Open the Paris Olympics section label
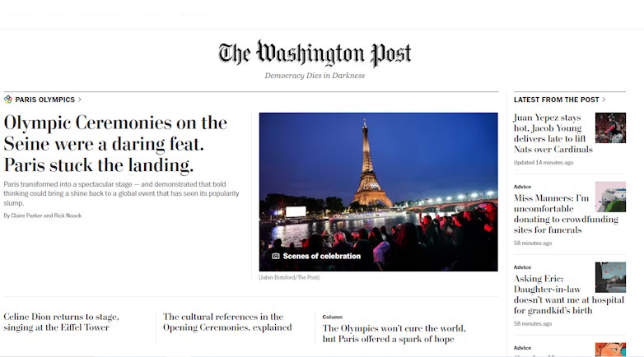 tap(45, 100)
